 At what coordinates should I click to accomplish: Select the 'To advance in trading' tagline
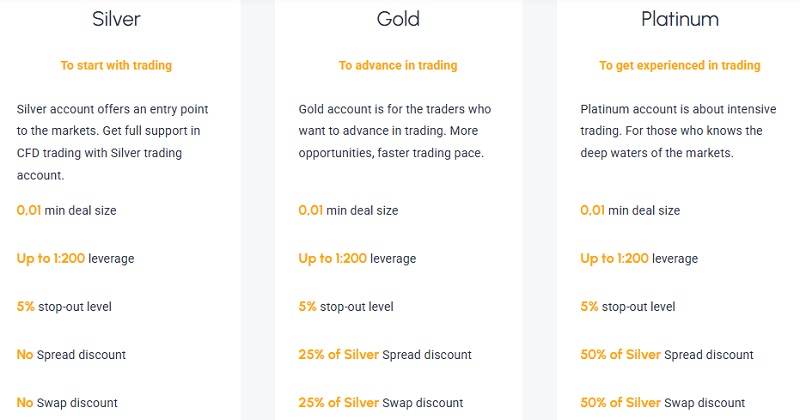pos(398,66)
